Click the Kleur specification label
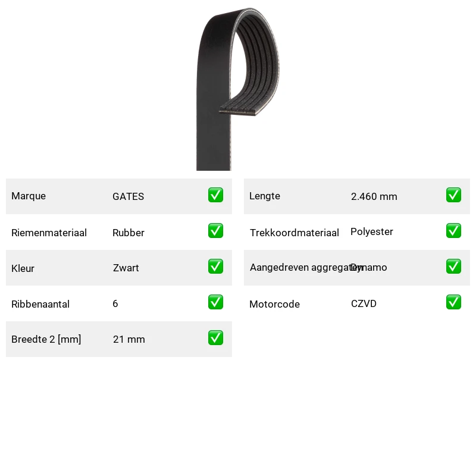Image resolution: width=476 pixels, height=476 pixels. click(23, 269)
